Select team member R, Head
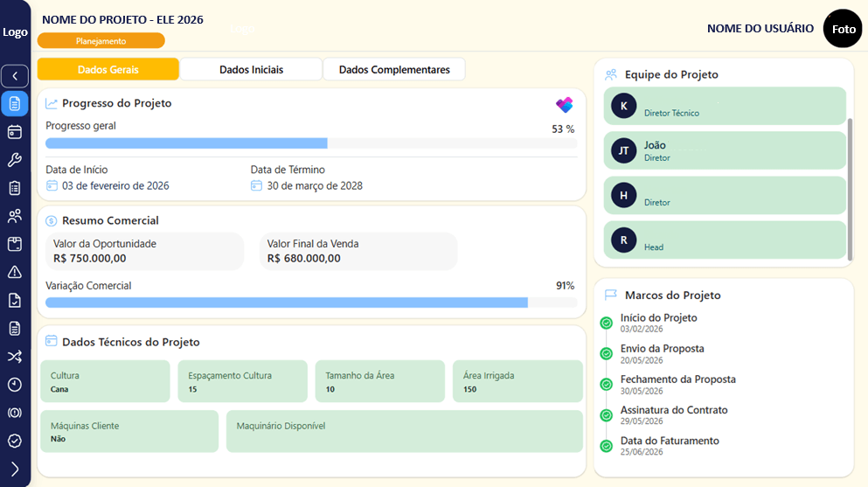868x487 pixels. coord(725,240)
